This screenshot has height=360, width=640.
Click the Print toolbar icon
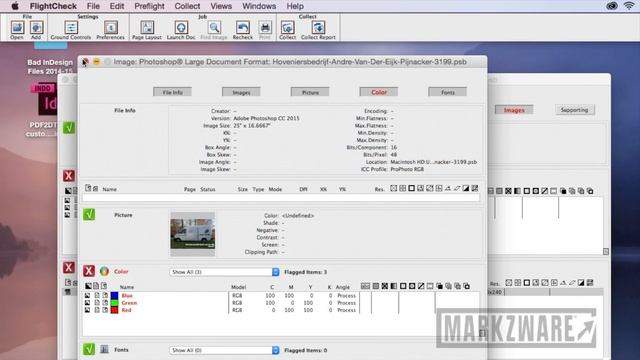pos(265,28)
